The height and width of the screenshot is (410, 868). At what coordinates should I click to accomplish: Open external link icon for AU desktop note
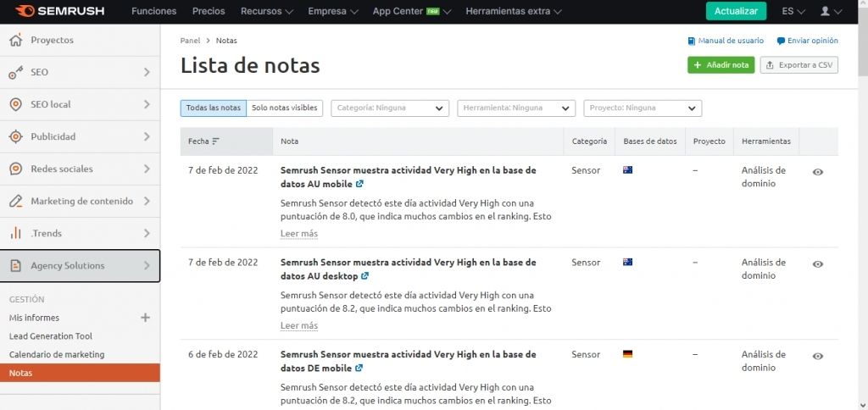364,275
